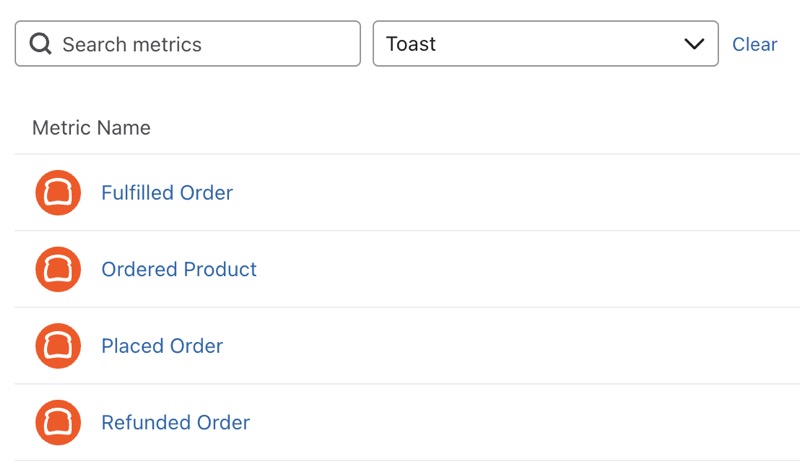Viewport: 800px width, 470px height.
Task: Click the magnifying glass search icon
Action: [x=40, y=44]
